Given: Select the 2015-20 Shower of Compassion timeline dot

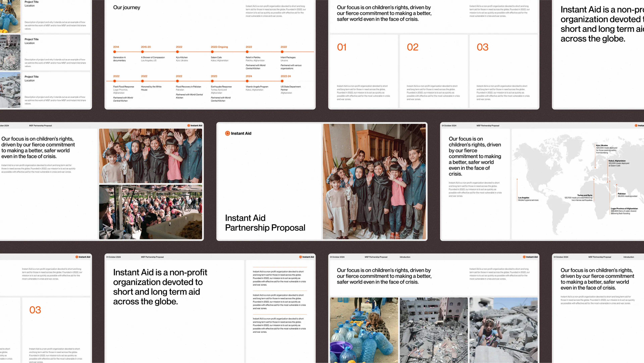Looking at the screenshot, I should coord(142,52).
